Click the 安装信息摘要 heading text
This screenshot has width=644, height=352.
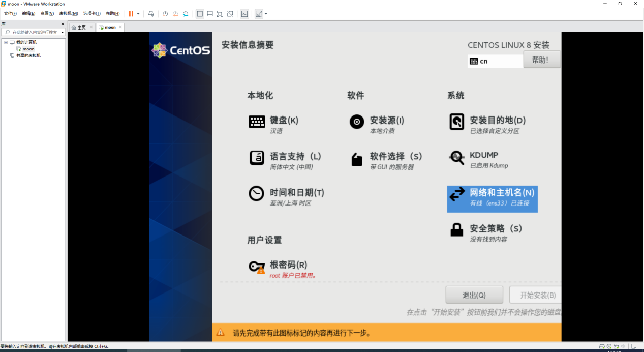point(248,45)
